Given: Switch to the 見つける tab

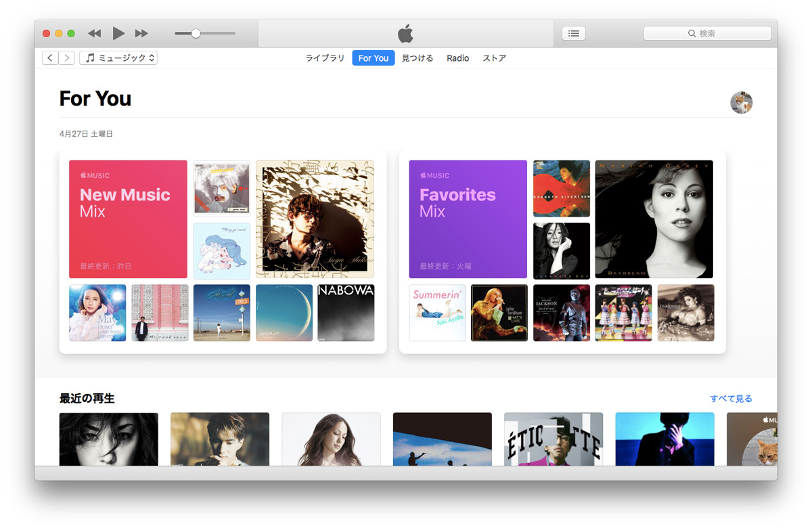Looking at the screenshot, I should point(418,58).
